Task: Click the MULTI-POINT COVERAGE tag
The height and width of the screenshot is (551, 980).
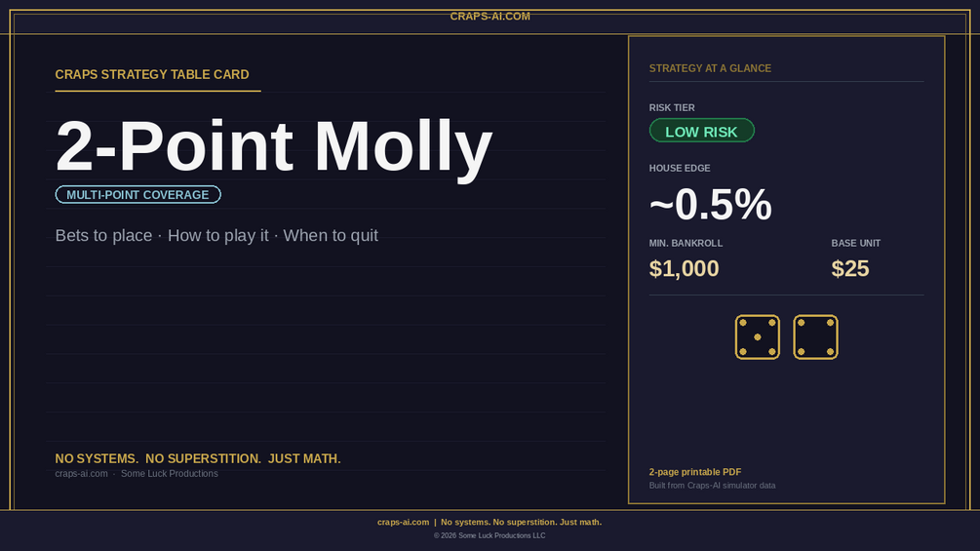Action: (137, 194)
